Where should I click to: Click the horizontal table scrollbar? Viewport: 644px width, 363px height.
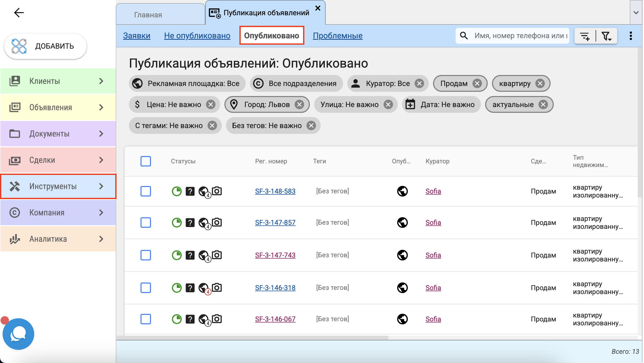tap(253, 337)
